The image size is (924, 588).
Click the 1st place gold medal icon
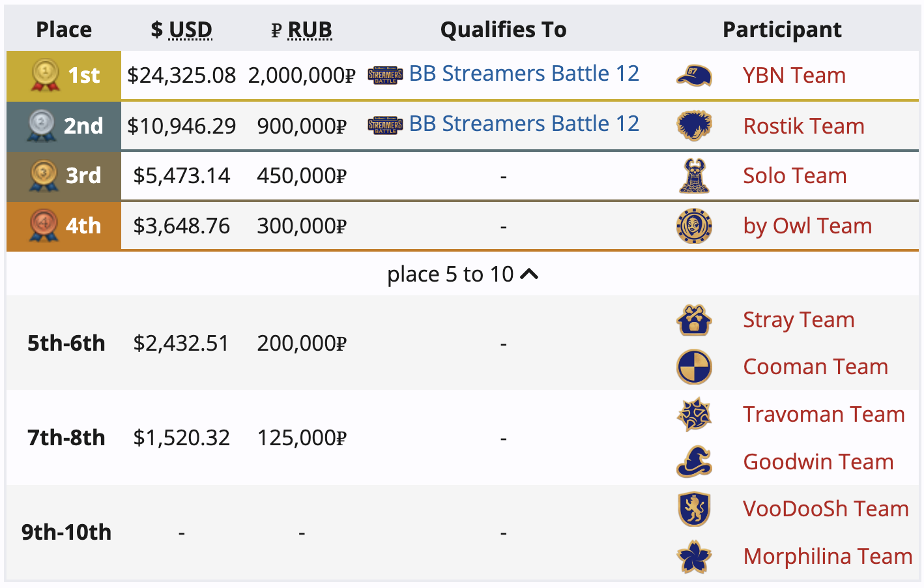[45, 75]
